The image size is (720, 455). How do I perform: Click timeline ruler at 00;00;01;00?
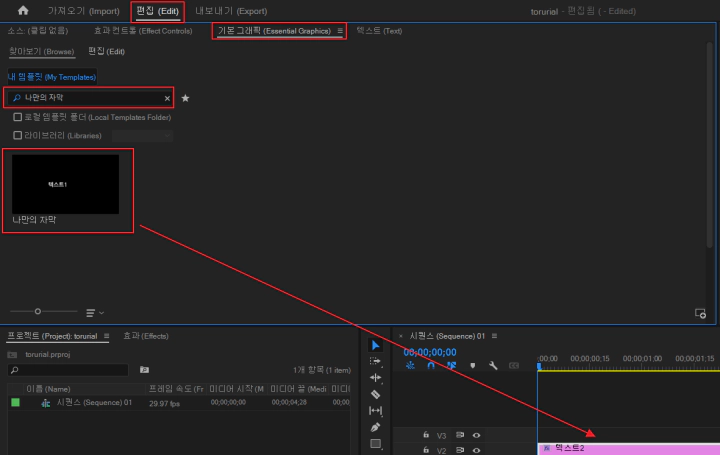(x=642, y=359)
